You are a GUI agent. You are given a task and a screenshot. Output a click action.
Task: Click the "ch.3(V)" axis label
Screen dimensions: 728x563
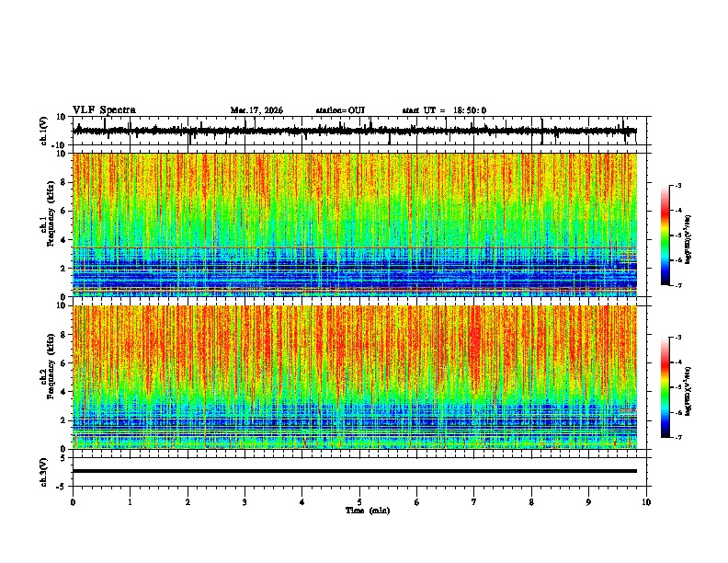point(44,472)
